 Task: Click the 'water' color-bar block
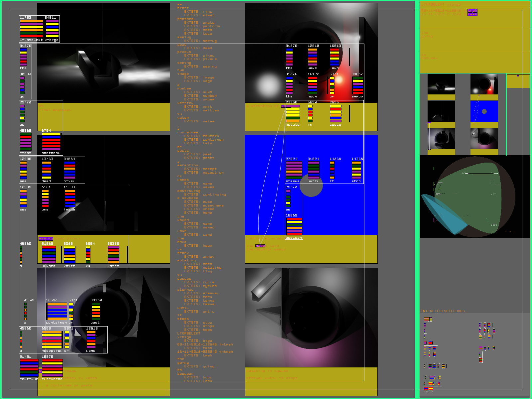point(113,255)
